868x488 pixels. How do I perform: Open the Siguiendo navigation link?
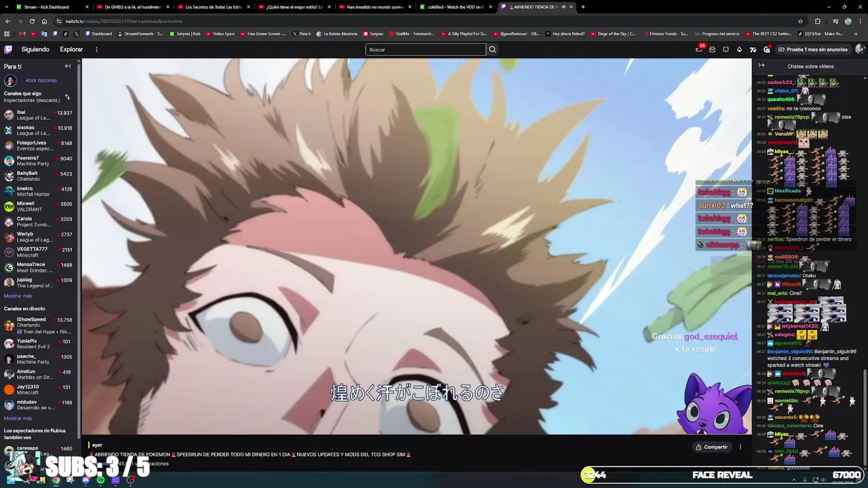click(35, 49)
